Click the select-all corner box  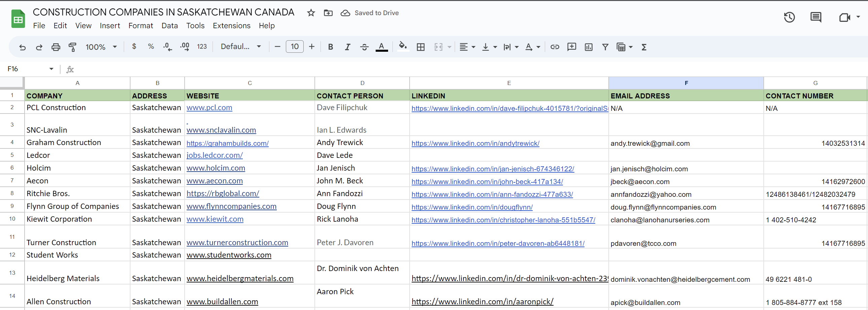(12, 83)
